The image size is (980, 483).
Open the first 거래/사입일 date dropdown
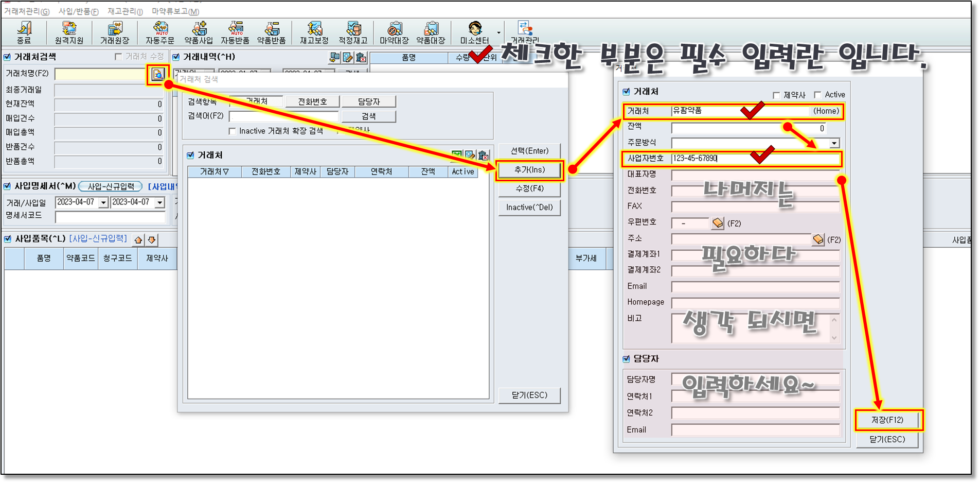pyautogui.click(x=103, y=202)
